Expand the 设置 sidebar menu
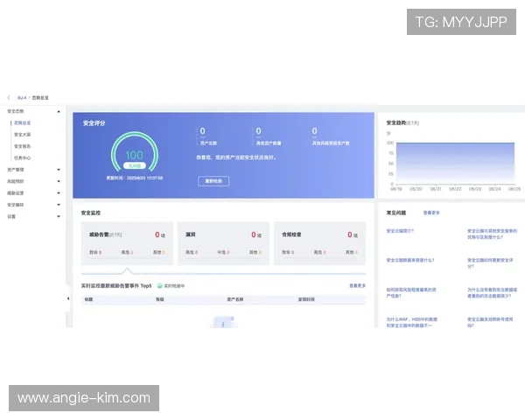 click(59, 216)
